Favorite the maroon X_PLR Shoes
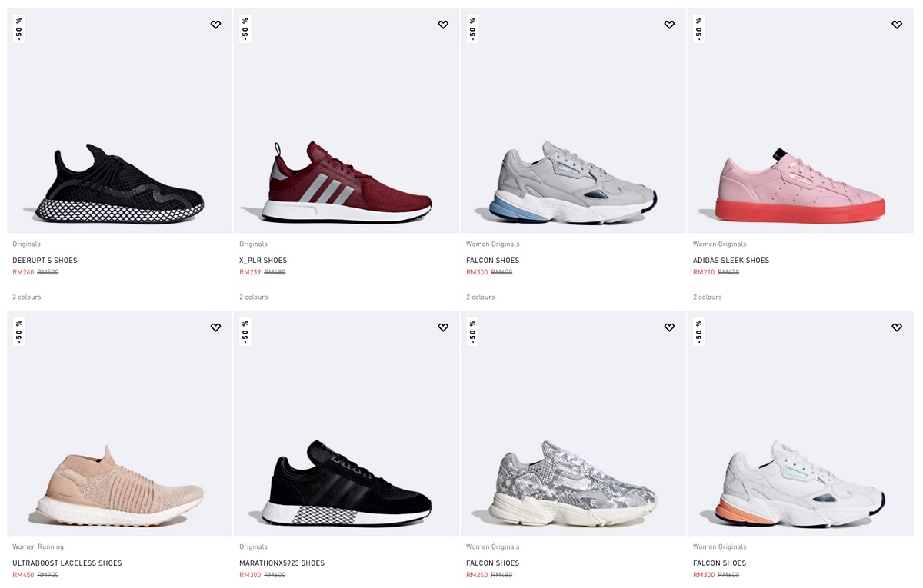Image resolution: width=923 pixels, height=588 pixels. pos(443,25)
